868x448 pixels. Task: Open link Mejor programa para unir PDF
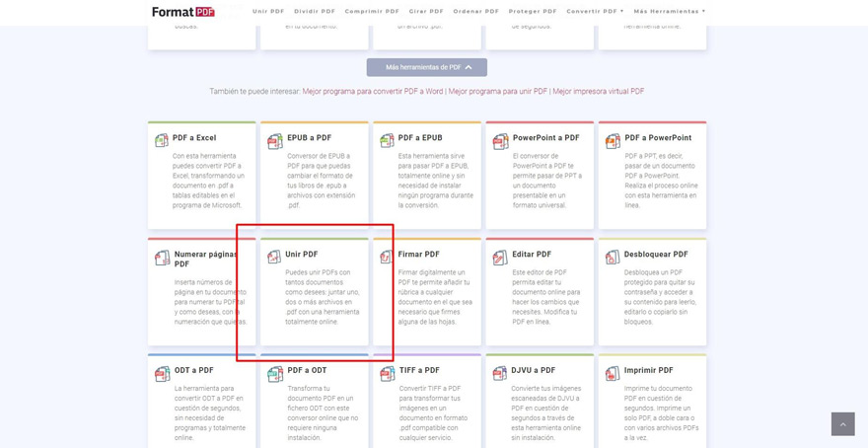(497, 91)
